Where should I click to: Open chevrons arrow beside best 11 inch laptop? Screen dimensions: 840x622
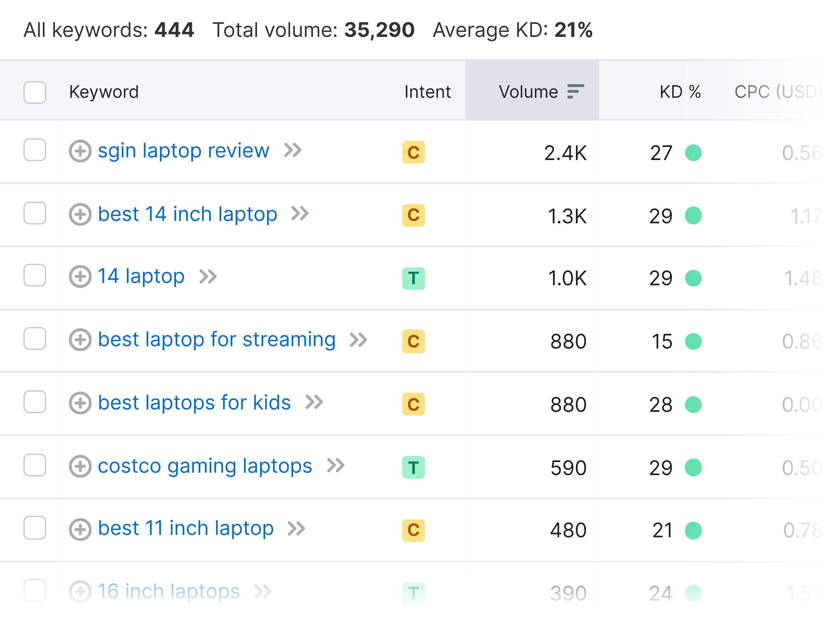tap(296, 529)
